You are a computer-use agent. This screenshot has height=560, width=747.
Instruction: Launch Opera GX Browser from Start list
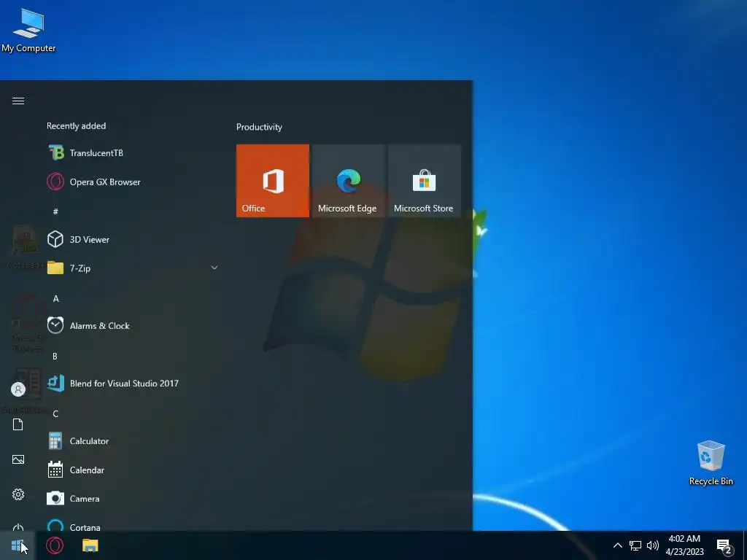[131, 182]
